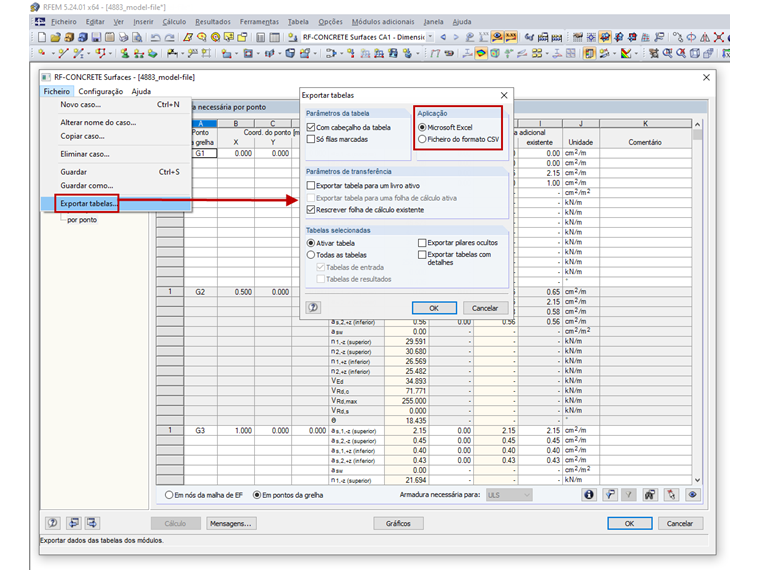
Task: Click OK button at module window bottom
Action: 629,523
